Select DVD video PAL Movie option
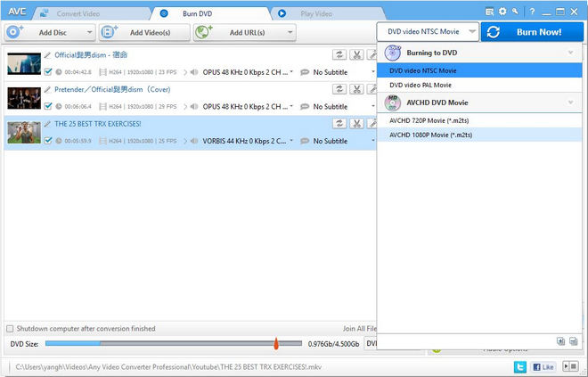This screenshot has height=377, width=588. (420, 85)
